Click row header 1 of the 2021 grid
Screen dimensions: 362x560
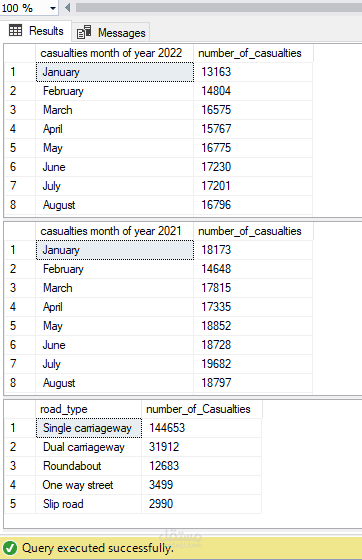20,250
